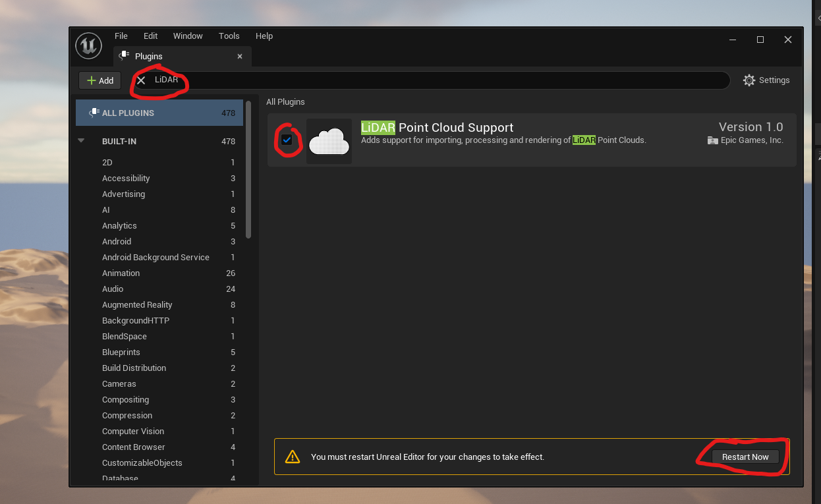The width and height of the screenshot is (821, 504).
Task: Select the Computer Vision category
Action: point(159,431)
